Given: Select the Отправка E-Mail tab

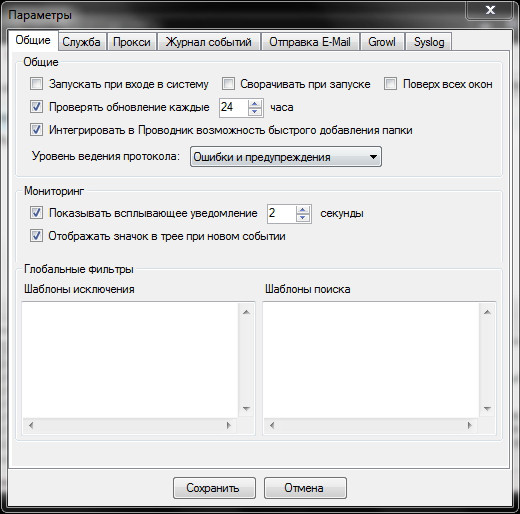Looking at the screenshot, I should pyautogui.click(x=310, y=42).
